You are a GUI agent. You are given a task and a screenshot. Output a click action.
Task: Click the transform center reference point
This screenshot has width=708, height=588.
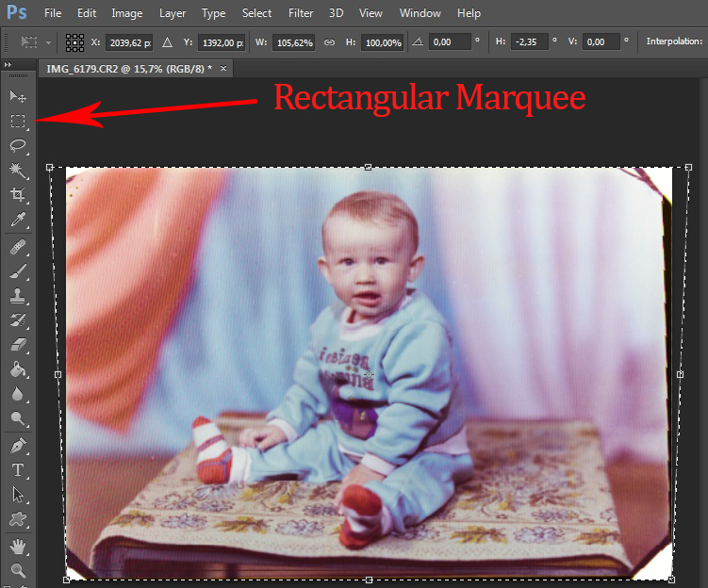coord(369,374)
